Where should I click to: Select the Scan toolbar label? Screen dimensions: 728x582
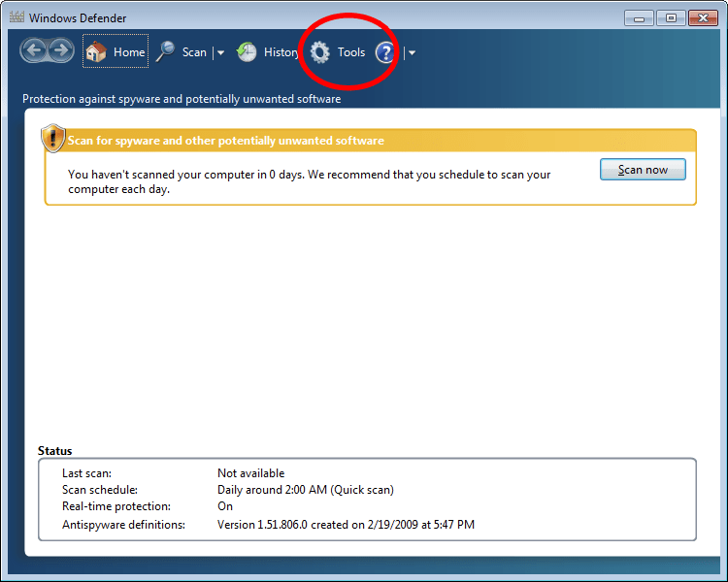194,52
